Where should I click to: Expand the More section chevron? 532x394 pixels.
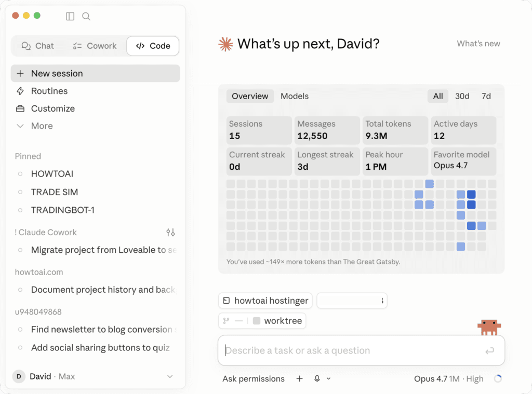20,126
